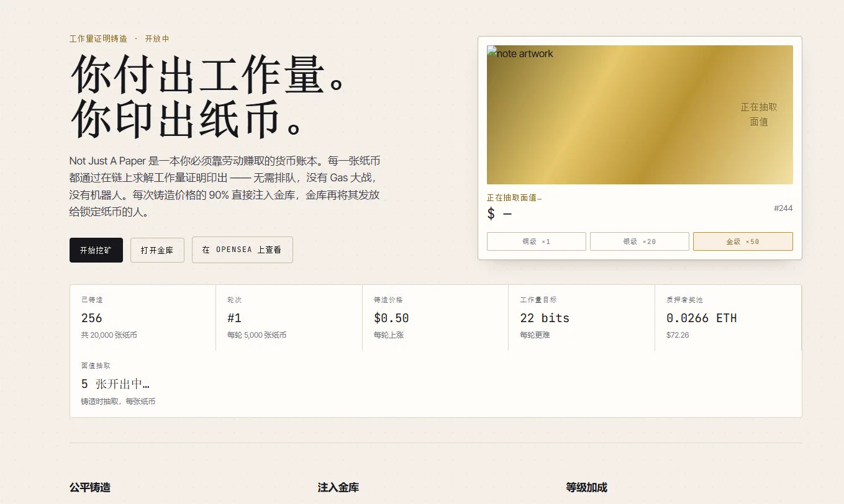Select the 已铸造 value 256
Image resolution: width=844 pixels, height=504 pixels.
(92, 318)
